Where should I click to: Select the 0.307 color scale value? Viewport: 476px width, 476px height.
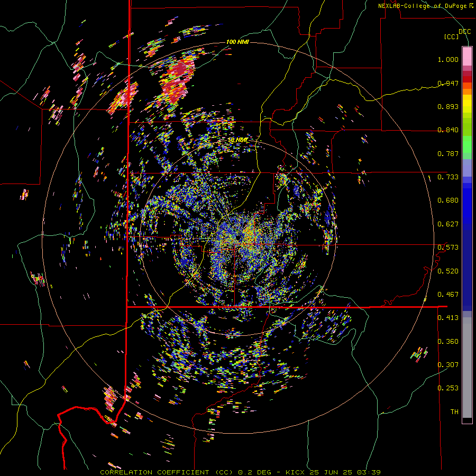[448, 364]
